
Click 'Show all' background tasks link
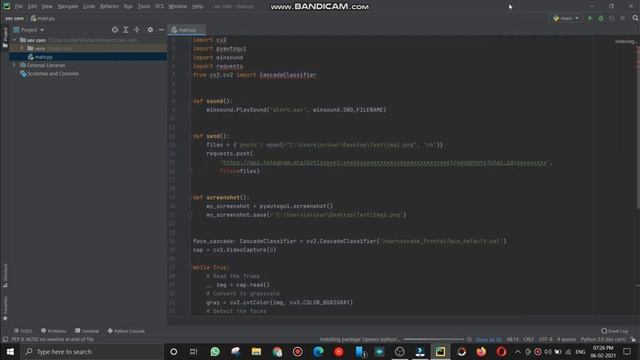488,340
